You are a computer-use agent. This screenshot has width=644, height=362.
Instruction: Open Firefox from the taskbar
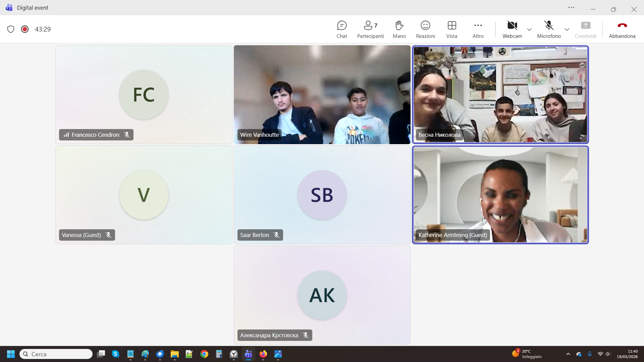click(x=263, y=354)
